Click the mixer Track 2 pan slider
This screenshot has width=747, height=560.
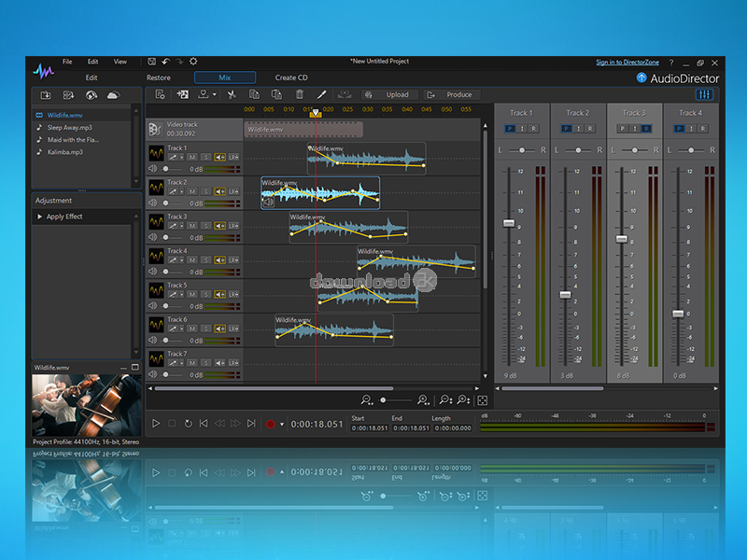(x=578, y=150)
